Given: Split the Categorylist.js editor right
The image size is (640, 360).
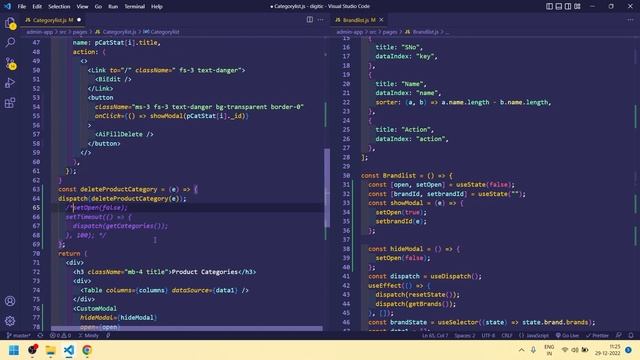Looking at the screenshot, I should click(310, 20).
